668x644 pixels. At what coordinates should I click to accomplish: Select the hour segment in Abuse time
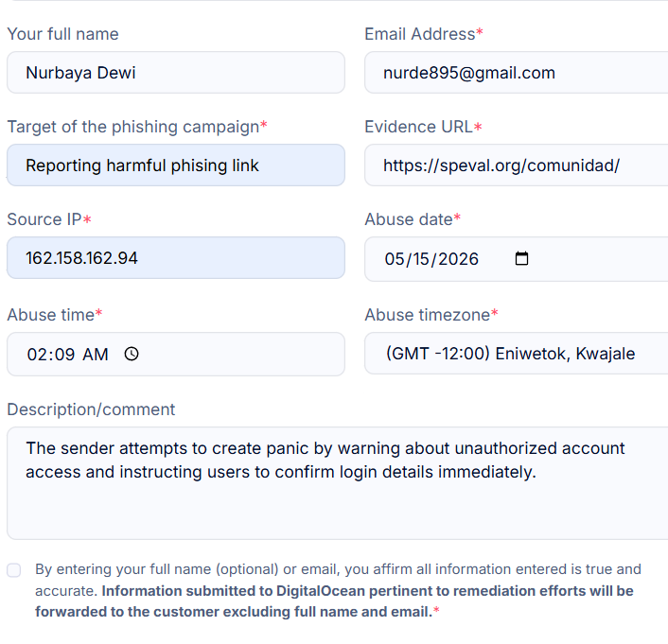[x=37, y=355]
